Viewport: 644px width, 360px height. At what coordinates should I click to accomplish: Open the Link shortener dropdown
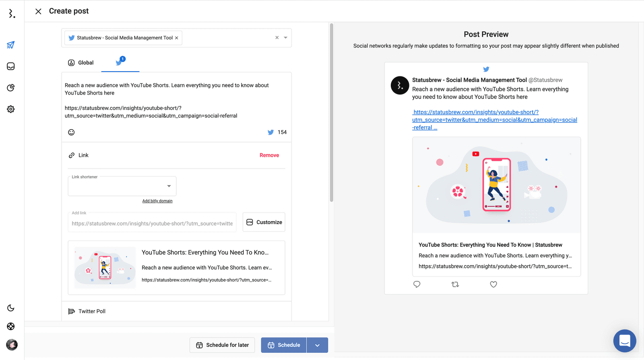click(x=122, y=186)
